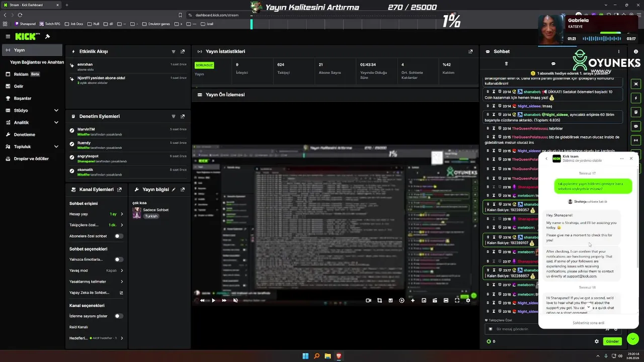Open Yavaş mod setting chevron

point(122,270)
